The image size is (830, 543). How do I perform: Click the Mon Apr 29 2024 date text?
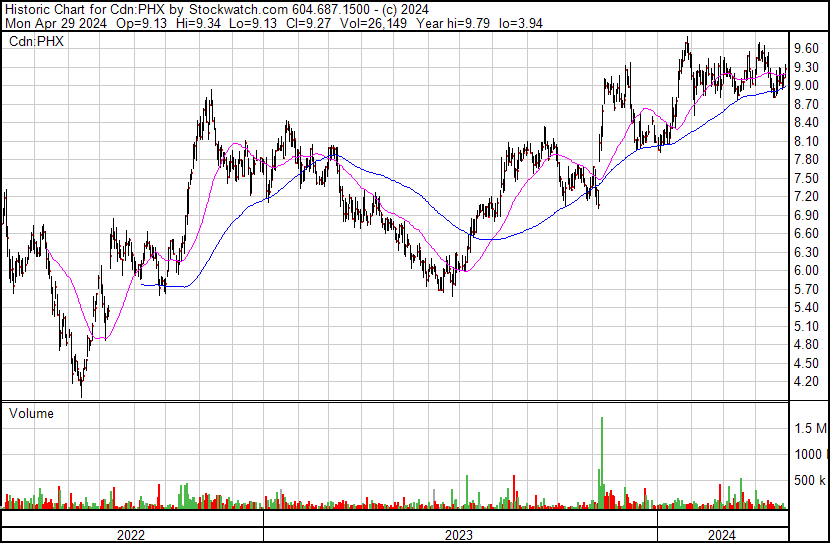(x=56, y=23)
